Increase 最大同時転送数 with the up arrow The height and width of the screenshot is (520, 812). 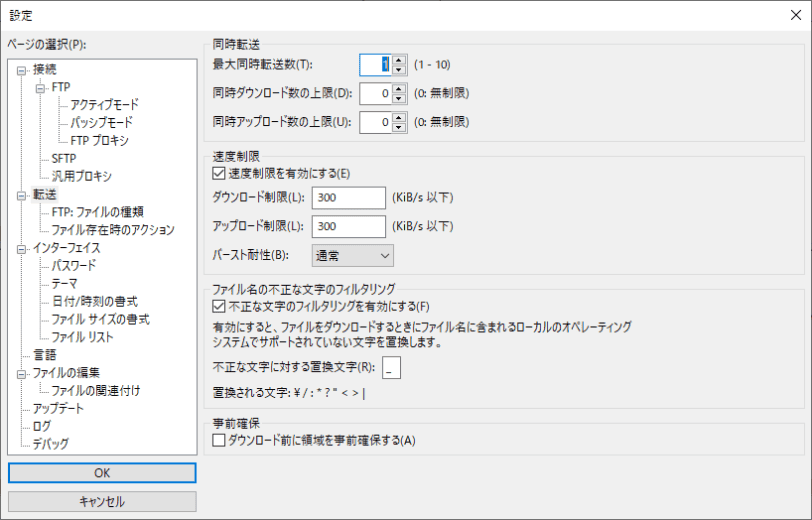399,59
